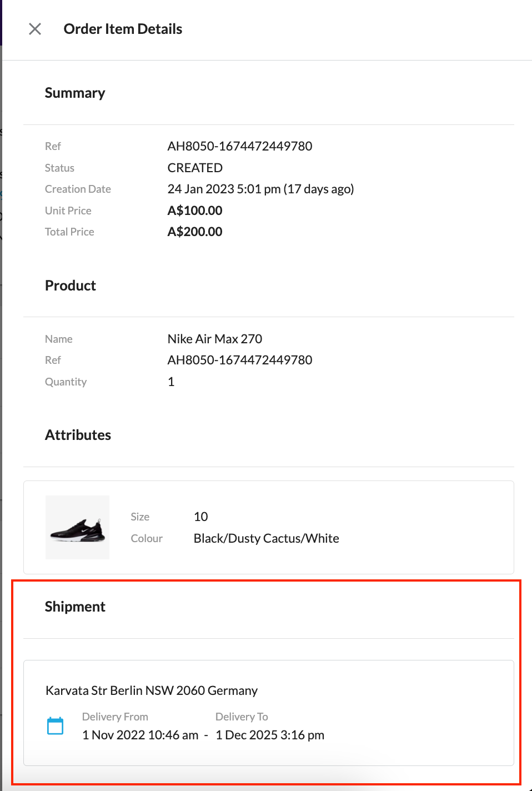Viewport: 532px width, 791px height.
Task: Select the Shipment section heading
Action: (75, 607)
